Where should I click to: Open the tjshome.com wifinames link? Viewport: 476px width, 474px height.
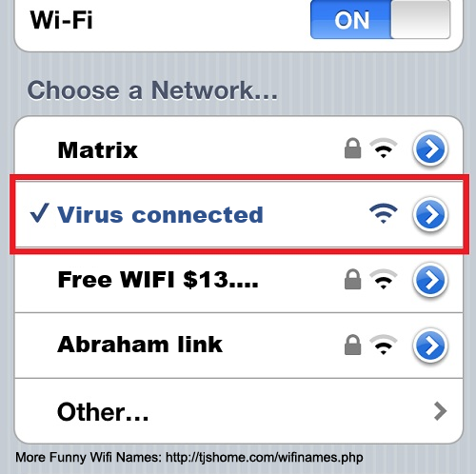click(265, 458)
